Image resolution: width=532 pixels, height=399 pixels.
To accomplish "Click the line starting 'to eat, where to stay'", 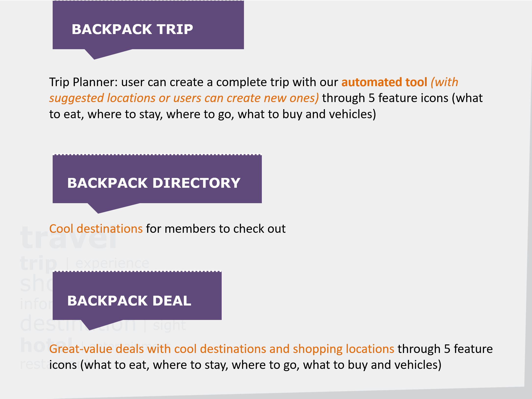I will [212, 114].
